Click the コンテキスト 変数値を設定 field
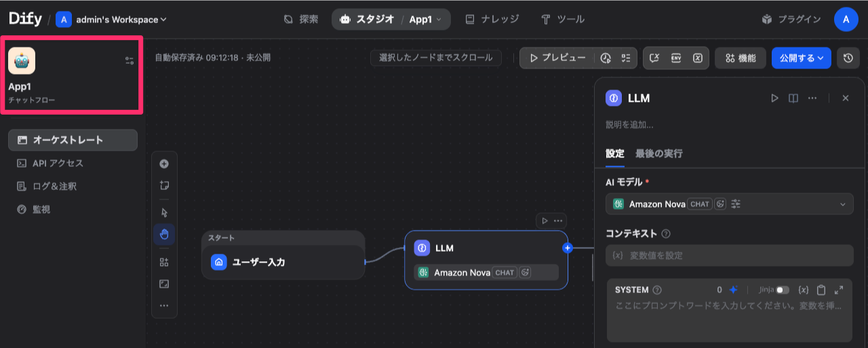This screenshot has width=868, height=348. (729, 256)
